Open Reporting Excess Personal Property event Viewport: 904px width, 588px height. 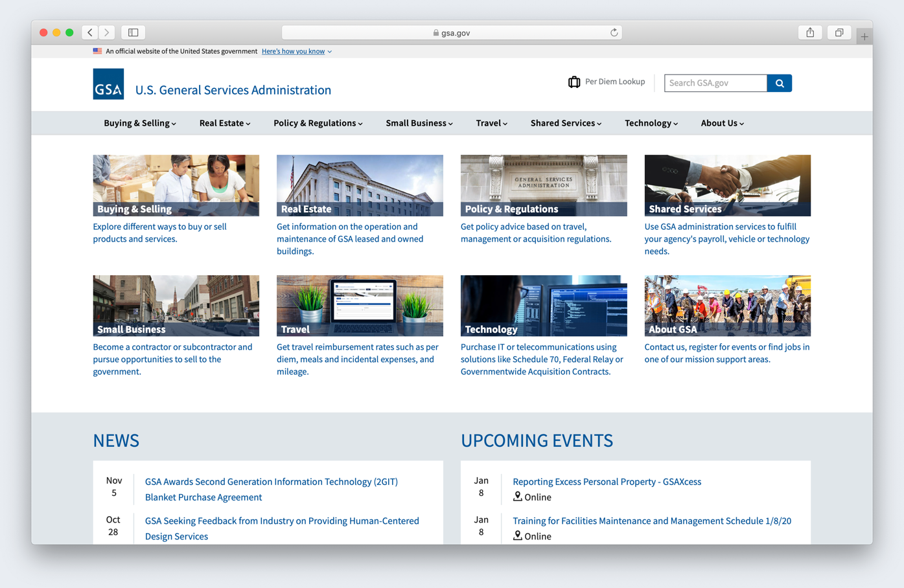point(607,482)
